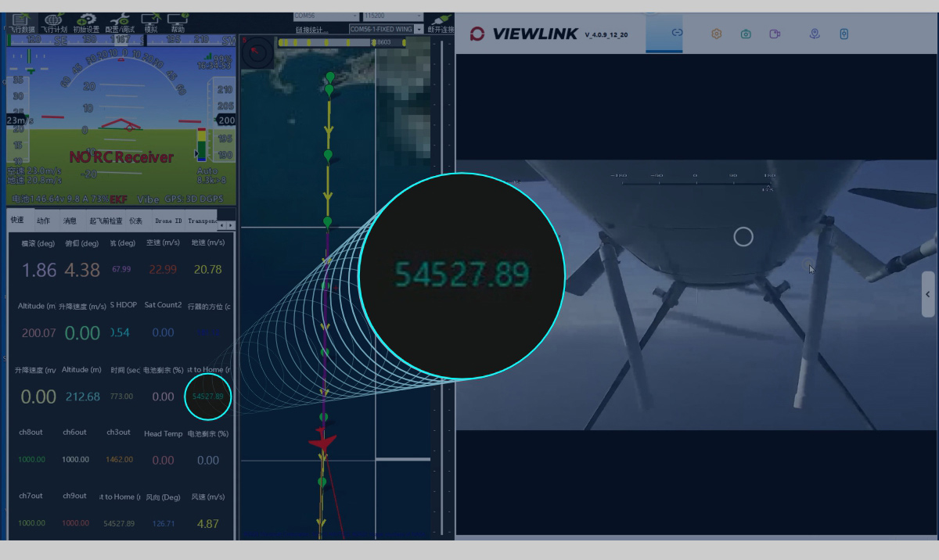Open the 115200 baud rate dropdown
The image size is (939, 560).
[391, 16]
